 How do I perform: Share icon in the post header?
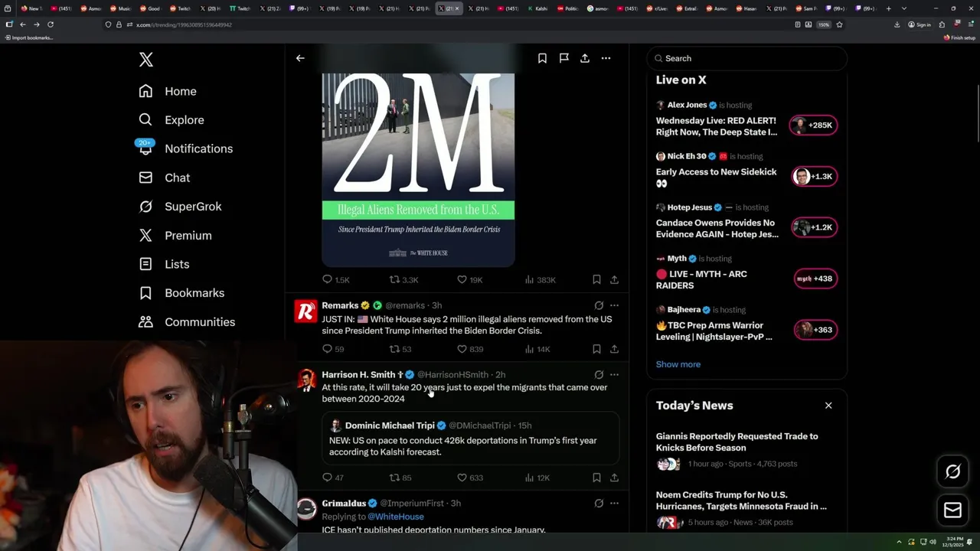585,58
